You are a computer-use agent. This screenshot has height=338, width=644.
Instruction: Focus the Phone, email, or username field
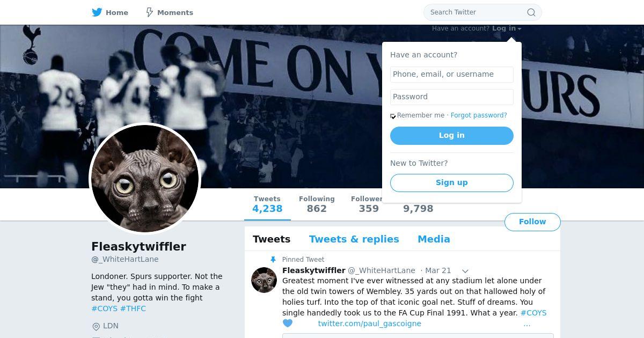[x=452, y=75]
